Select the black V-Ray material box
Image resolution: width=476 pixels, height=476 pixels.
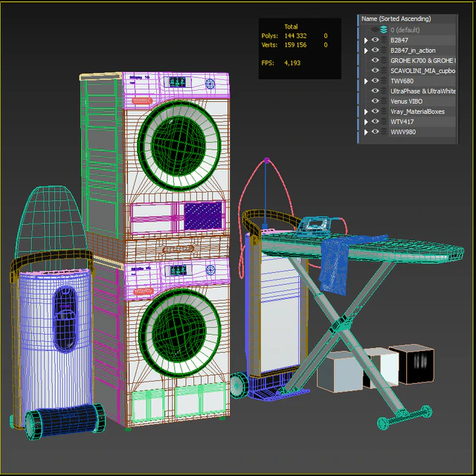tap(414, 364)
